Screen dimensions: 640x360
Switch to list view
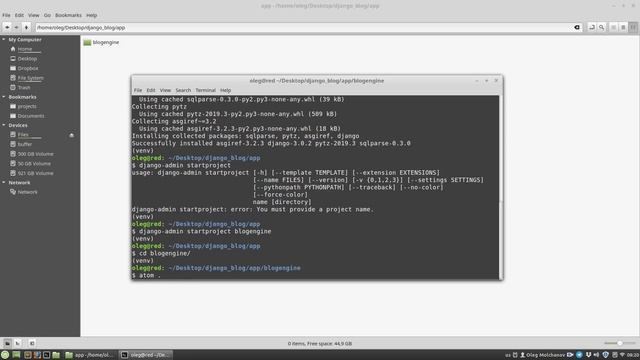coord(623,27)
